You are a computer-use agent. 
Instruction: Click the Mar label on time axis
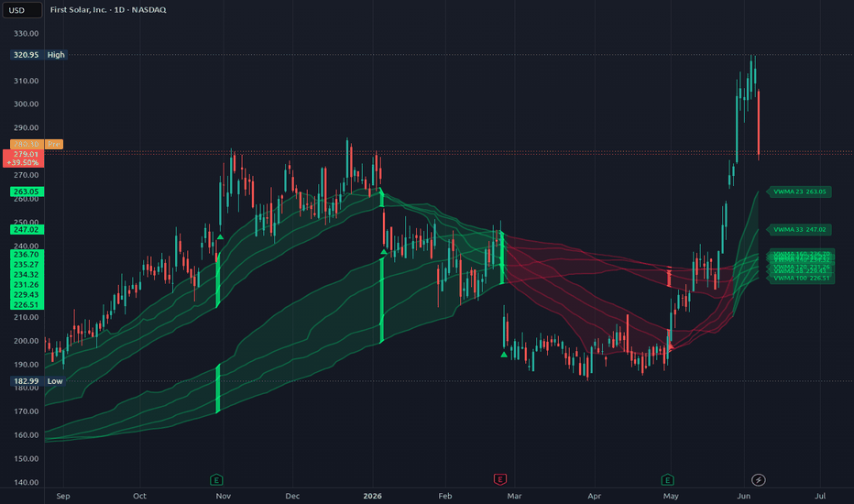(514, 496)
